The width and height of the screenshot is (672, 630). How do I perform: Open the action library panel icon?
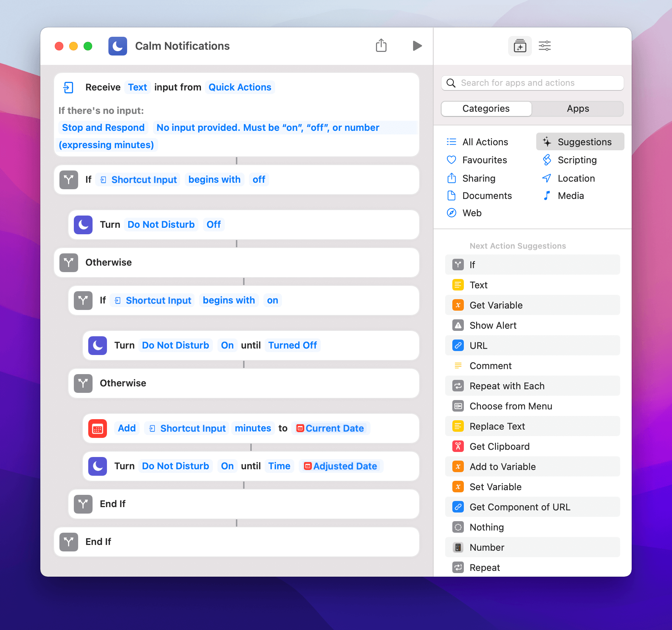point(520,46)
